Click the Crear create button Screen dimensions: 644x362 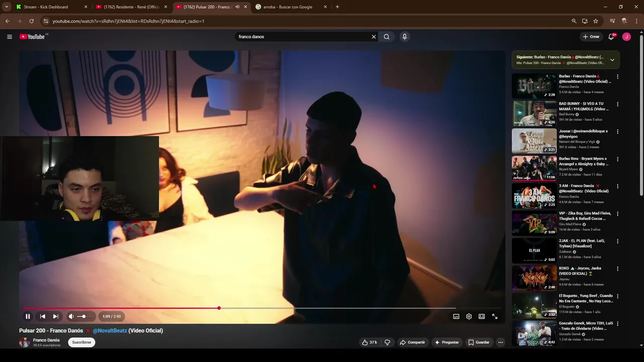tap(591, 37)
